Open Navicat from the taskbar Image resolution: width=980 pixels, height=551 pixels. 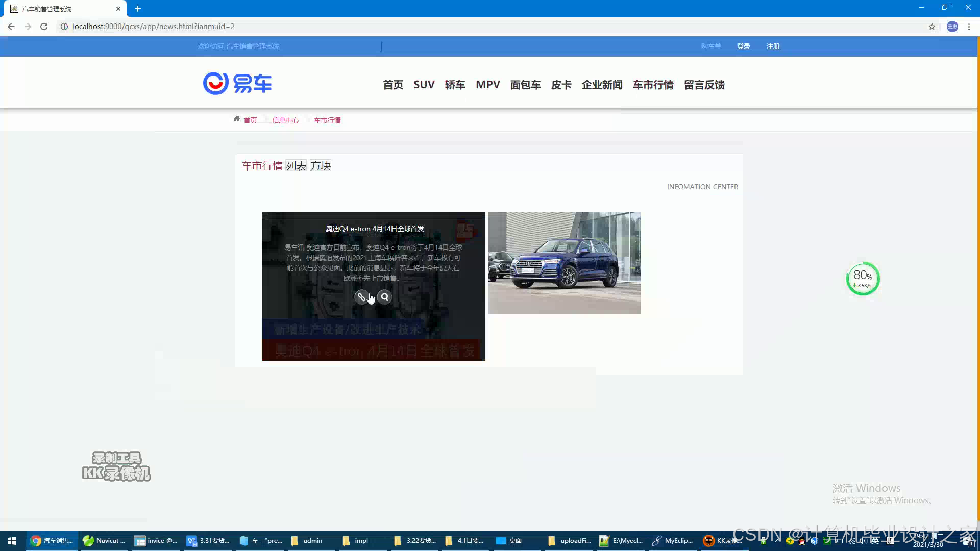tap(104, 541)
